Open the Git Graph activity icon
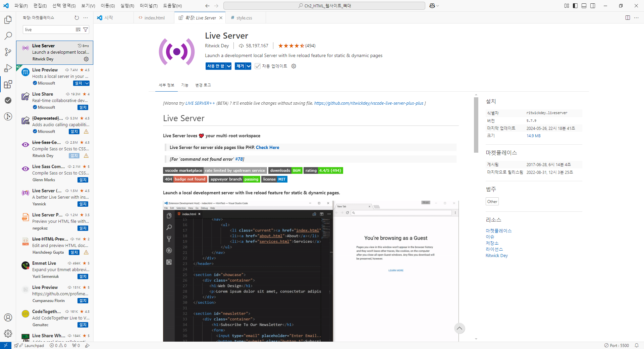 8,116
